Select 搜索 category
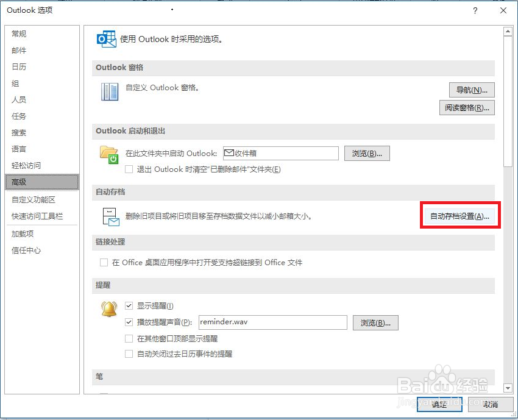The height and width of the screenshot is (420, 518). (x=42, y=132)
